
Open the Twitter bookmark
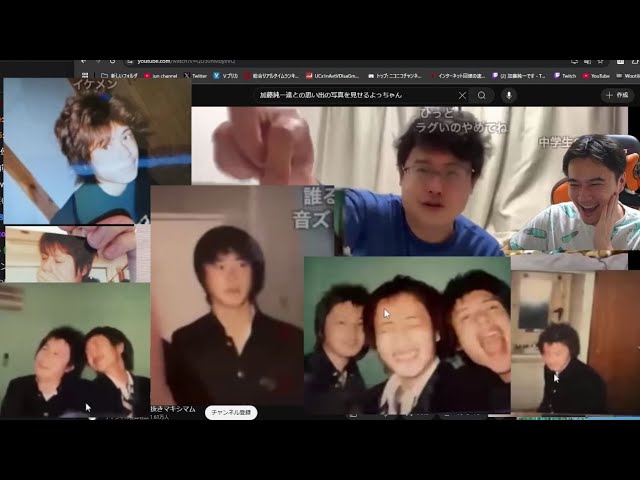point(196,76)
